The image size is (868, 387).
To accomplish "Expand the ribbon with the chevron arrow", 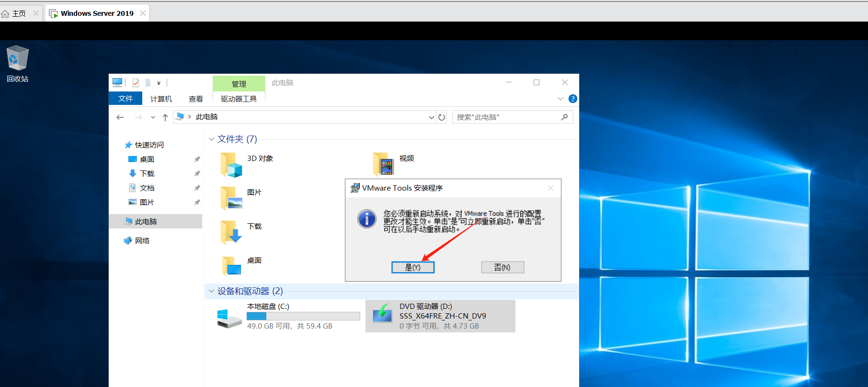I will click(x=560, y=99).
